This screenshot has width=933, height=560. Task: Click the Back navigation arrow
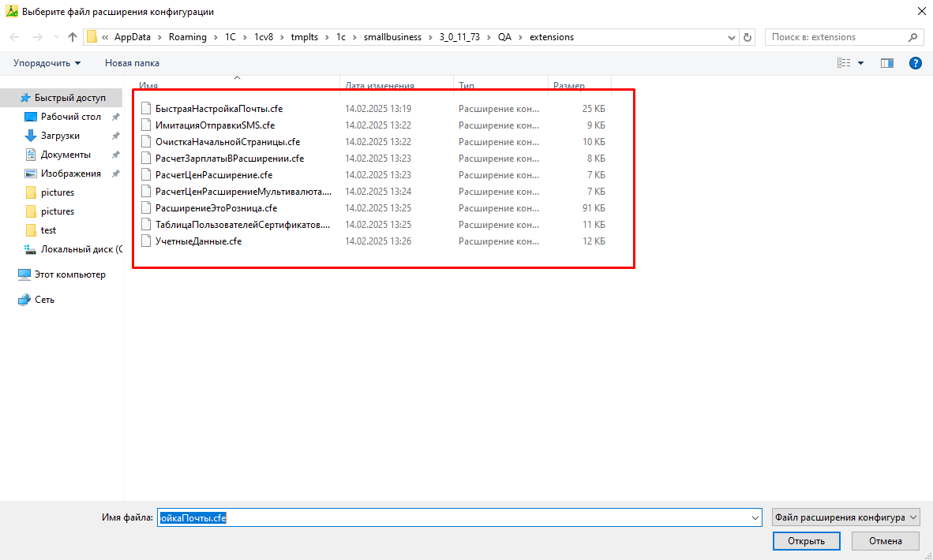(15, 37)
